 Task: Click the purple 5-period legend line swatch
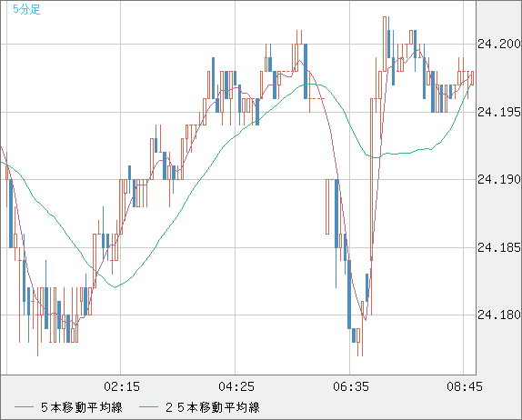24,407
